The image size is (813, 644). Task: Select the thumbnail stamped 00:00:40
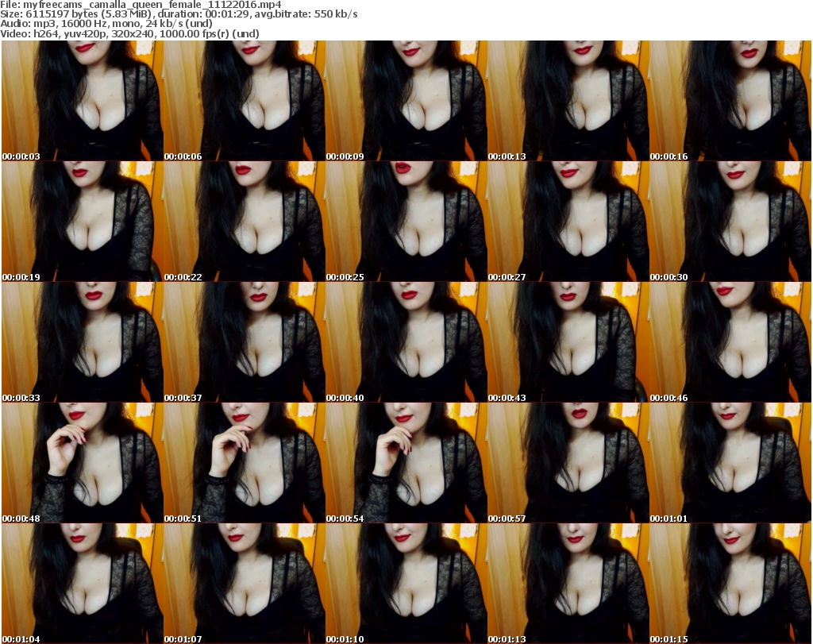[x=406, y=342]
